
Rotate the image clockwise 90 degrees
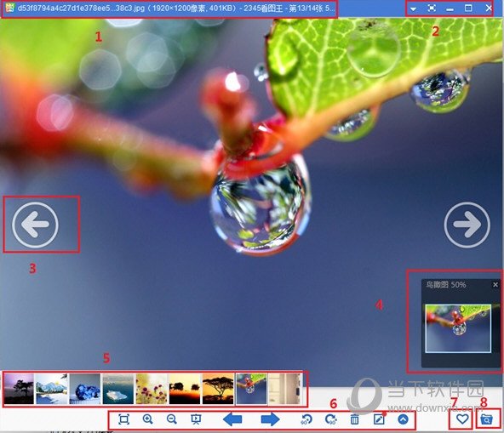(330, 419)
